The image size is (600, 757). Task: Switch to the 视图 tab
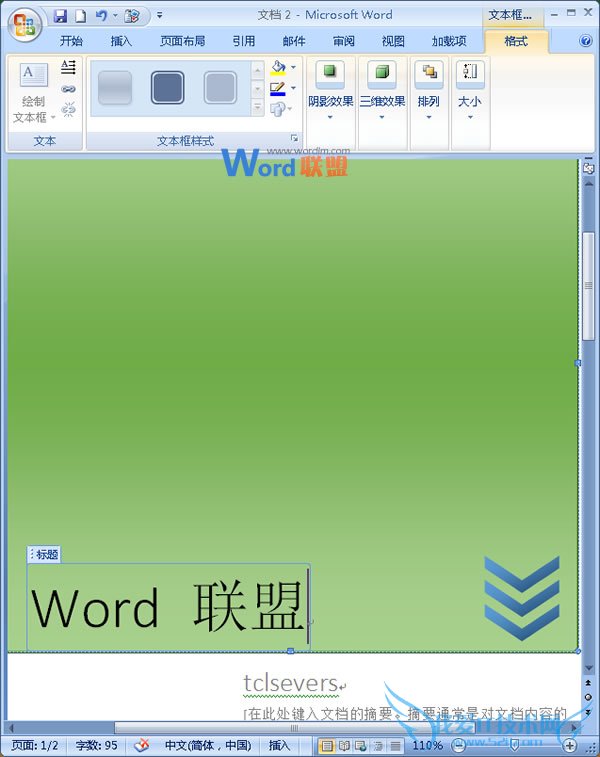click(393, 42)
